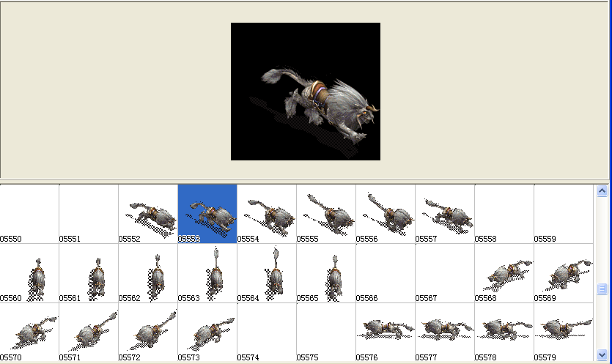The image size is (612, 364).
Task: Click the scrollbar down arrow
Action: (x=602, y=356)
